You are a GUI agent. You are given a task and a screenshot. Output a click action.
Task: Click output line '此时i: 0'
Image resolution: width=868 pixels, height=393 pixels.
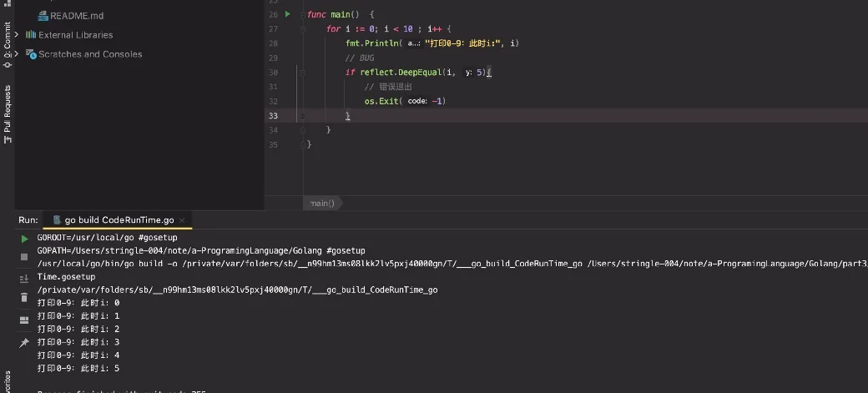click(78, 303)
